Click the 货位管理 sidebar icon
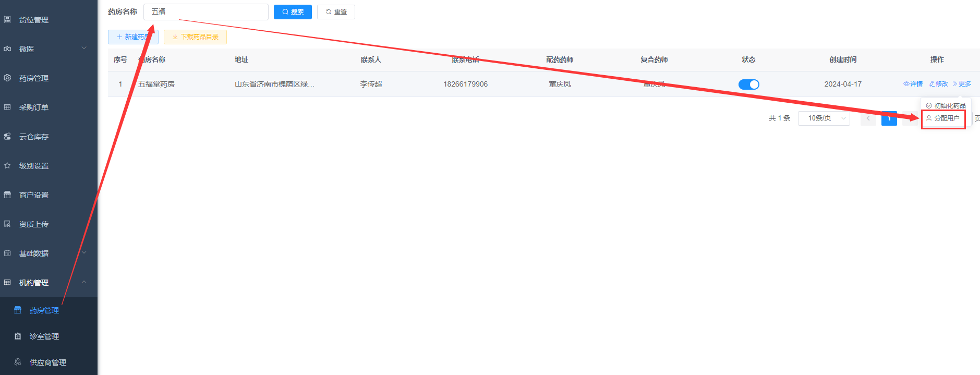 [7, 20]
